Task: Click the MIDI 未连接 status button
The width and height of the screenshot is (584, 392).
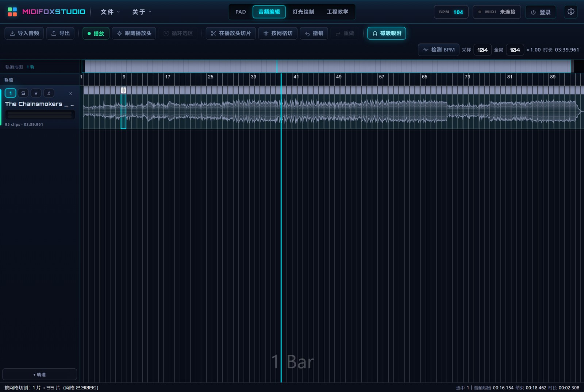Action: 497,12
